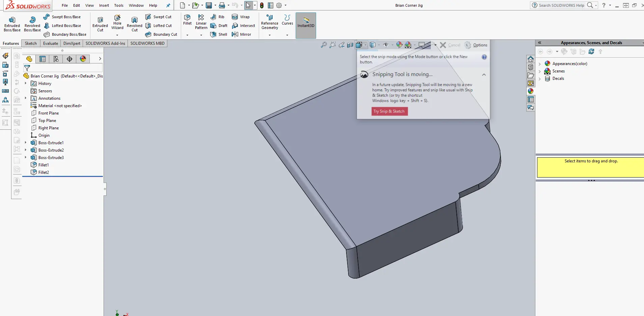Viewport: 644px width, 316px height.
Task: Click the Boundary Boss/Base tool
Action: [65, 34]
